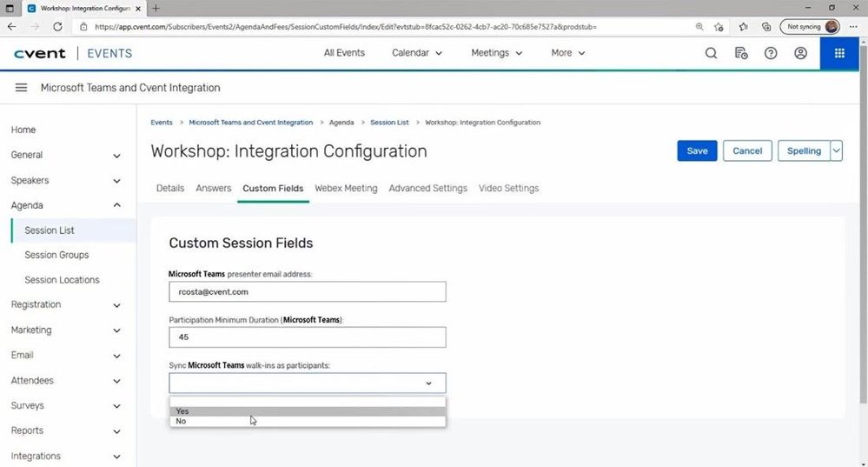
Task: Open the recent items document-clock icon
Action: pyautogui.click(x=740, y=53)
